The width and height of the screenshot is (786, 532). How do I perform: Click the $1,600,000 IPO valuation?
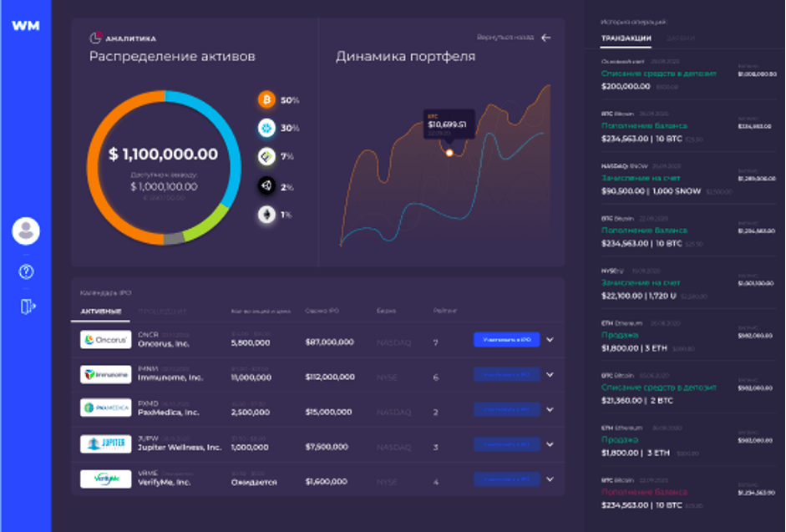[x=326, y=481]
